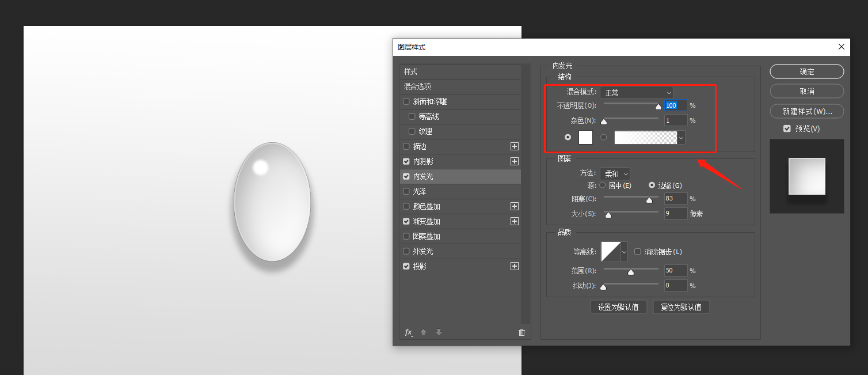This screenshot has width=868, height=375.
Task: Click the 范围 slider handle
Action: [631, 271]
